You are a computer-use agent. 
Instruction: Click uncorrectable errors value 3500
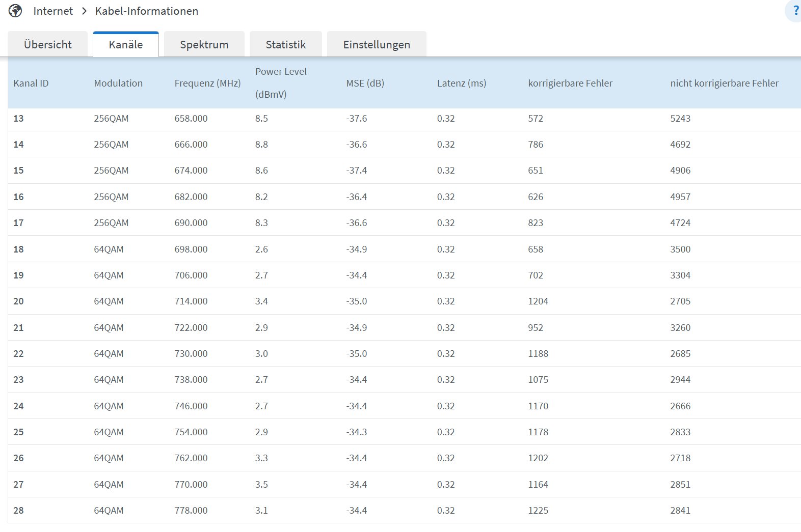point(680,249)
